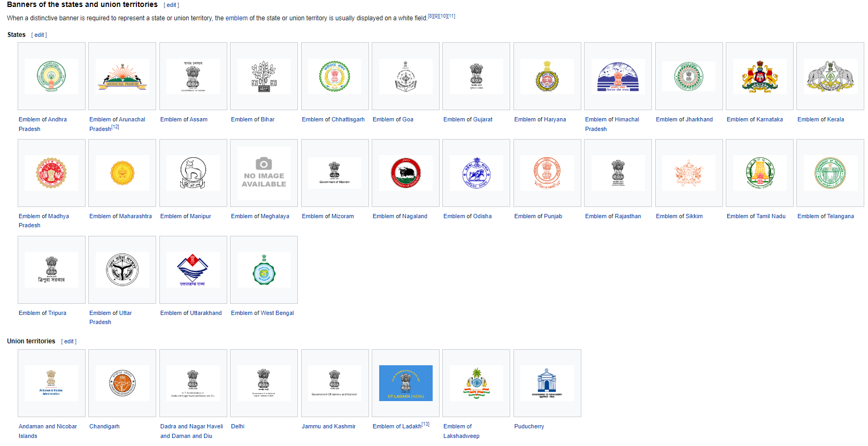
Task: Open the Gujarat emblem image
Action: tap(476, 76)
